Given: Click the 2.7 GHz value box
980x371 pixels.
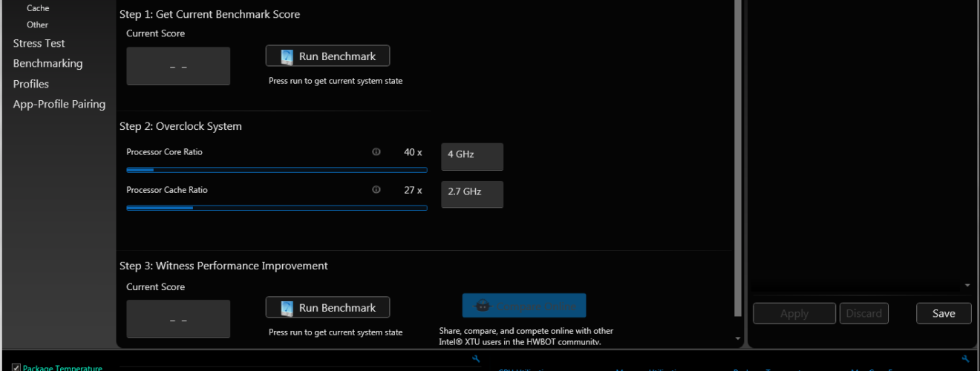Looking at the screenshot, I should coord(472,194).
